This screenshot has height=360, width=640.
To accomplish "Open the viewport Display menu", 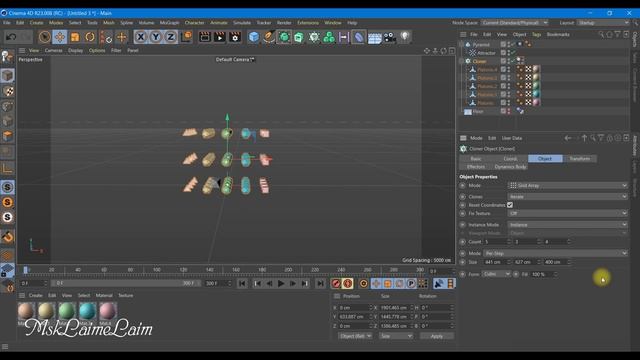I will point(75,51).
